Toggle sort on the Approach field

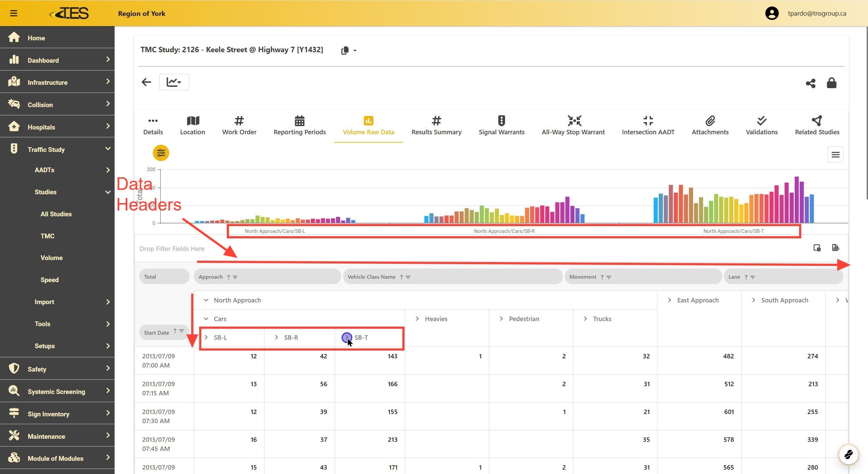click(229, 277)
